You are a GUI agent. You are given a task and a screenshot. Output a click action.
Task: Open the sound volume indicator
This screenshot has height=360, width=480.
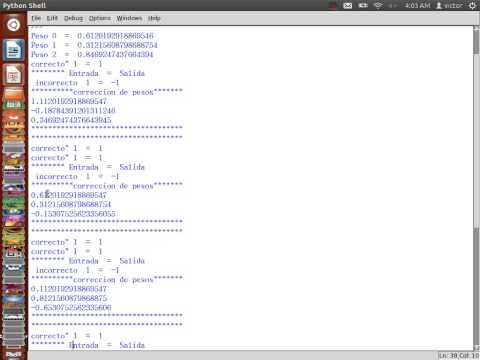[x=393, y=6]
